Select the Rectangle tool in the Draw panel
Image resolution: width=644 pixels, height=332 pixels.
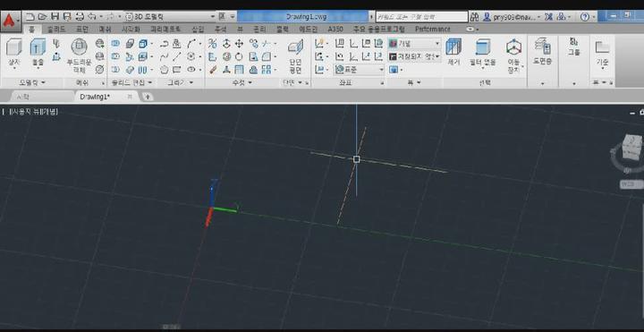click(x=177, y=70)
